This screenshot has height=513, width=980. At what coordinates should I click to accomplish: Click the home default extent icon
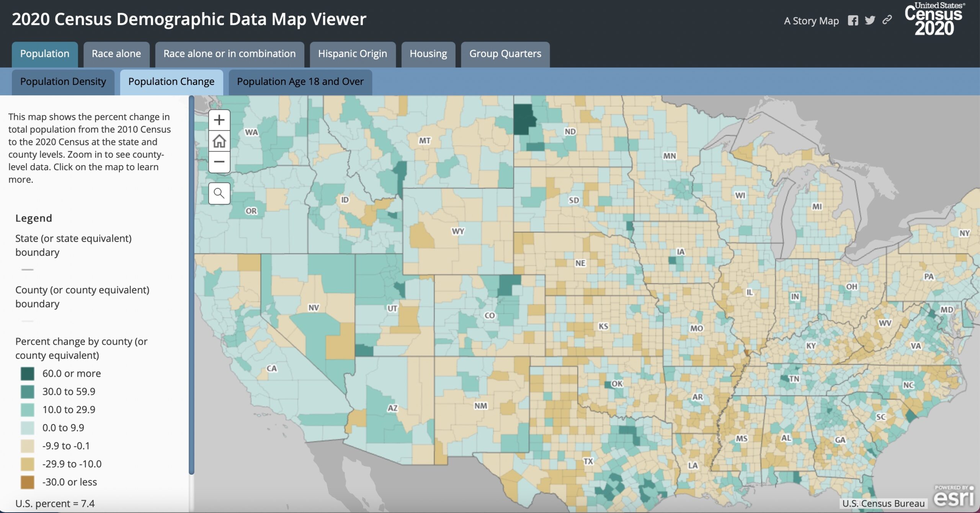(219, 141)
